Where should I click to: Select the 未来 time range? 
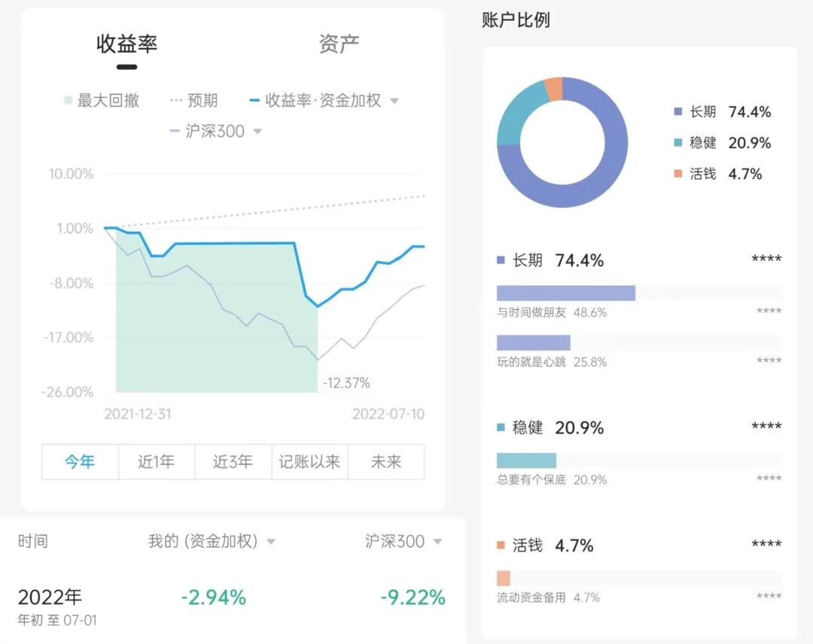(x=386, y=462)
